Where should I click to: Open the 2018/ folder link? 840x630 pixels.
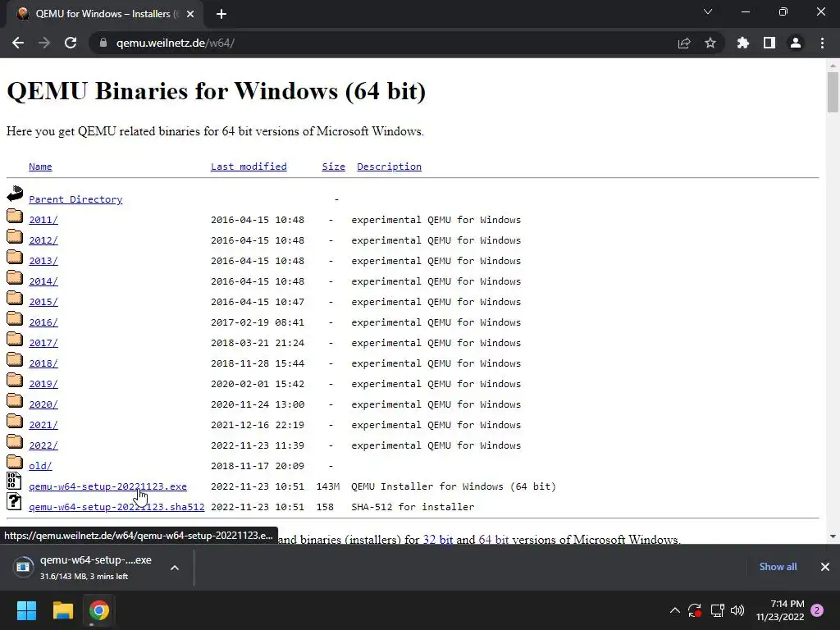(43, 363)
